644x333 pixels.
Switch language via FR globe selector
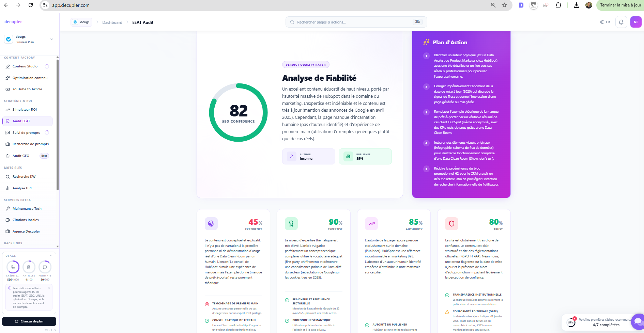605,22
